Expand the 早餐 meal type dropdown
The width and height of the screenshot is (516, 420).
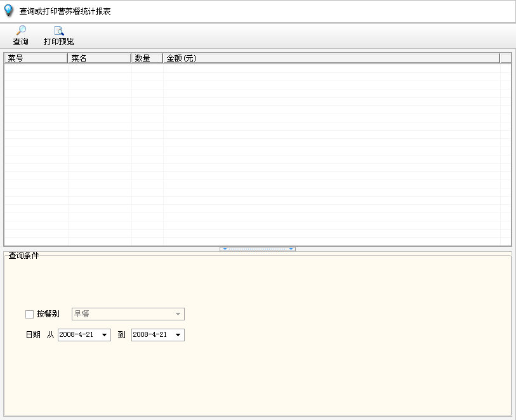(178, 314)
